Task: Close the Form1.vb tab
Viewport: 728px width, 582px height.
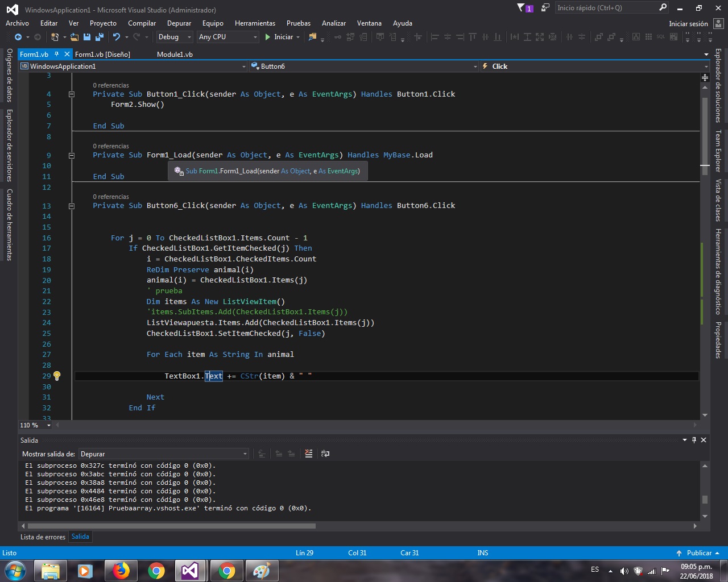Action: pos(67,54)
